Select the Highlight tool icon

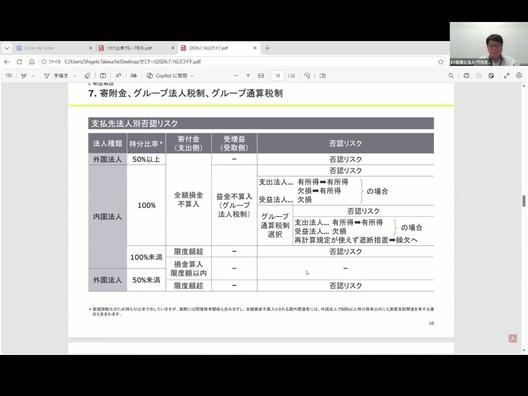coord(24,76)
